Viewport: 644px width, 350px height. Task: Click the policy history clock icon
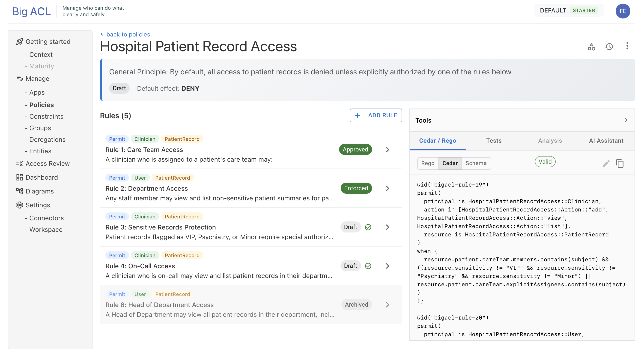[609, 47]
